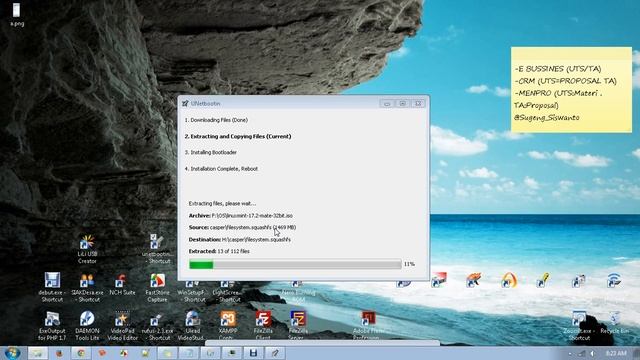Open FileZilla Client desktop icon
Viewport: 640px width, 360px height.
click(263, 325)
